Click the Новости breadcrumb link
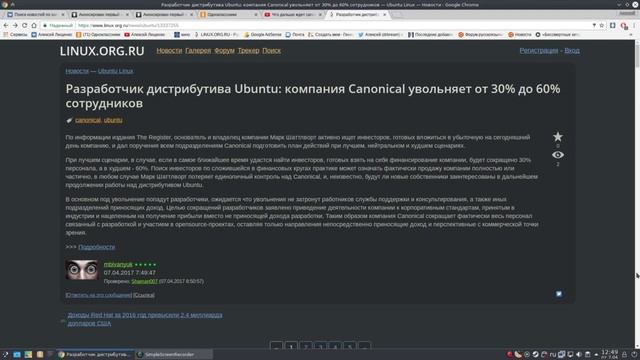The height and width of the screenshot is (360, 640). pyautogui.click(x=77, y=71)
